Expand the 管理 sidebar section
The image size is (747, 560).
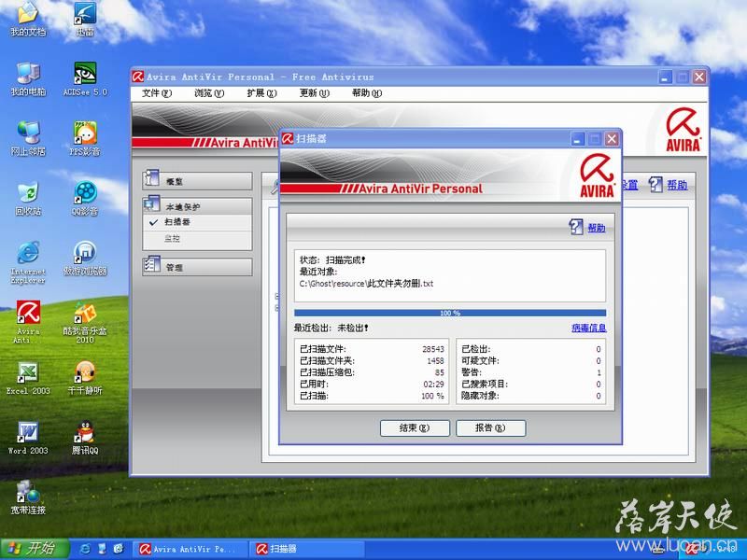pos(197,267)
